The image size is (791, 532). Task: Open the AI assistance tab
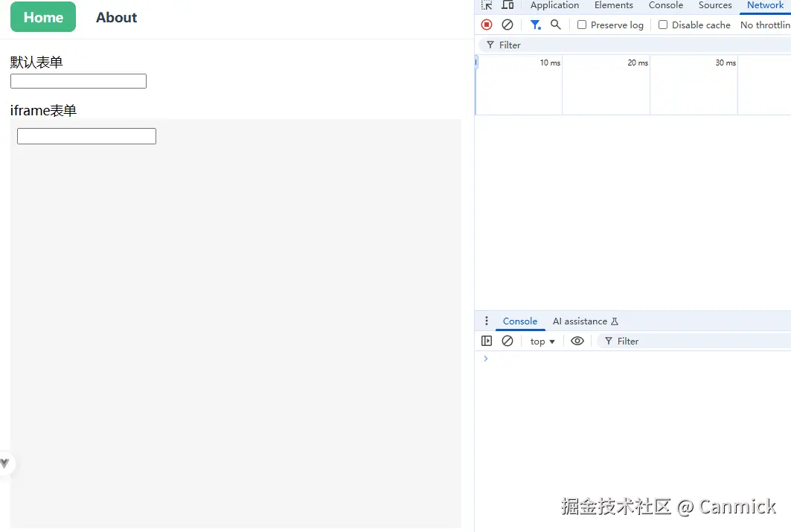(x=580, y=321)
